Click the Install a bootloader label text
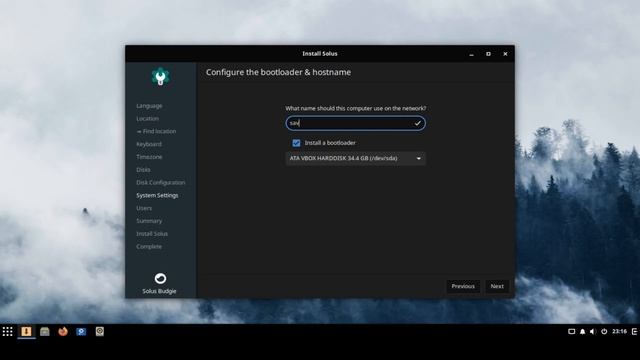 click(330, 143)
